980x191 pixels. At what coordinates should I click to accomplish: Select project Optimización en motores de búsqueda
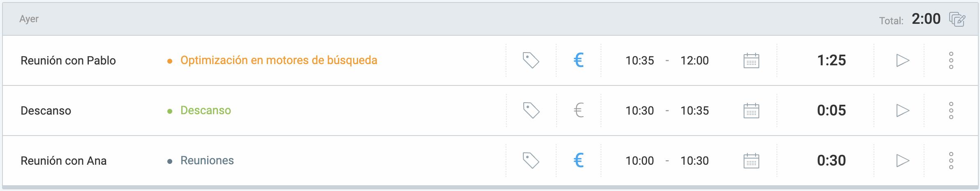point(279,60)
